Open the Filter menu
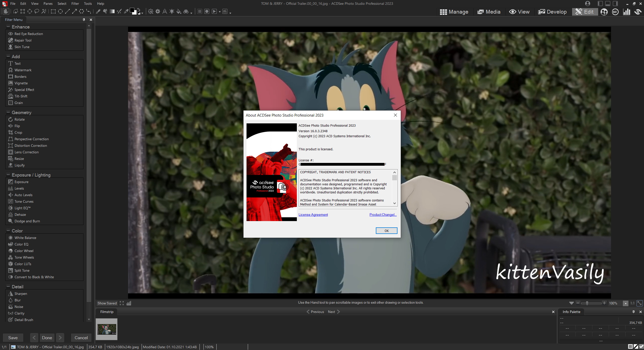Screen dimensions: 644x350 [x=75, y=4]
